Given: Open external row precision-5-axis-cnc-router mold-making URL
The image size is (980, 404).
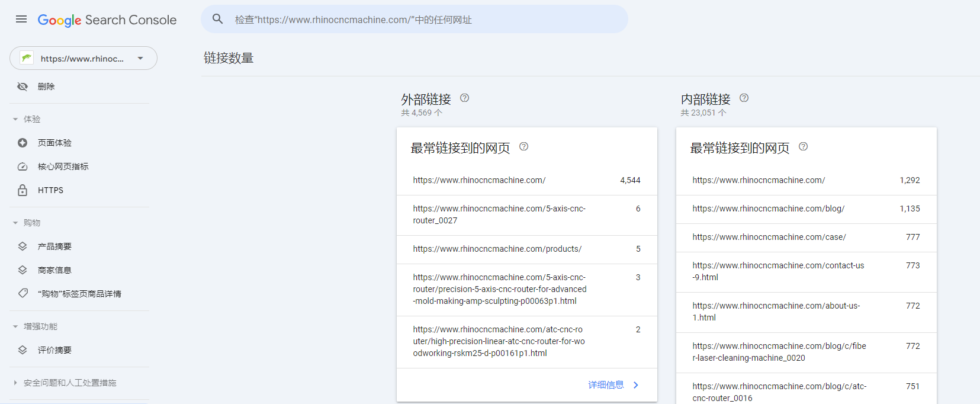Looking at the screenshot, I should click(527, 289).
